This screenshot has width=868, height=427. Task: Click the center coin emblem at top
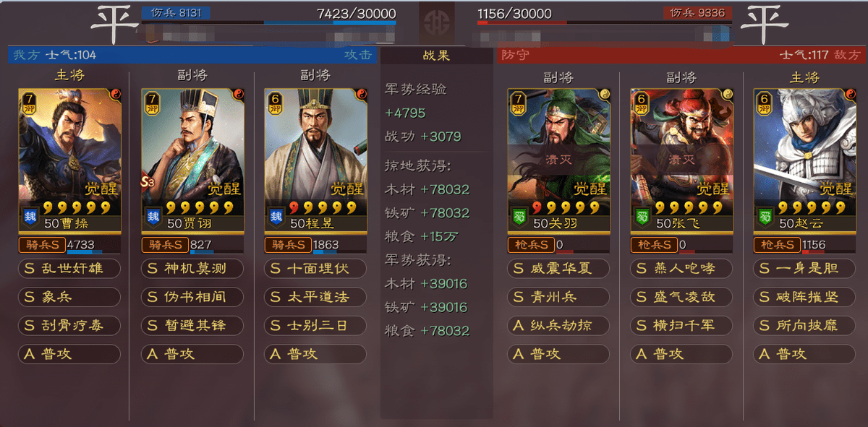click(x=437, y=19)
